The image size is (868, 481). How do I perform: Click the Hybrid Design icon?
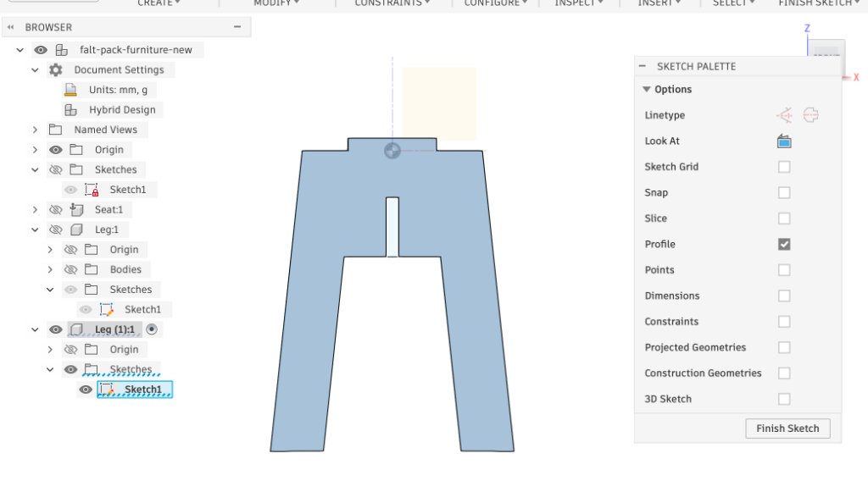click(70, 109)
